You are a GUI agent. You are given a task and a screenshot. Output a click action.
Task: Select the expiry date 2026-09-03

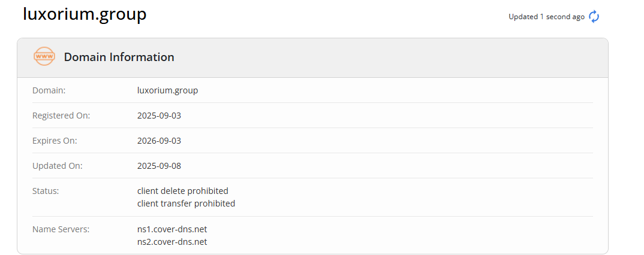coord(159,141)
